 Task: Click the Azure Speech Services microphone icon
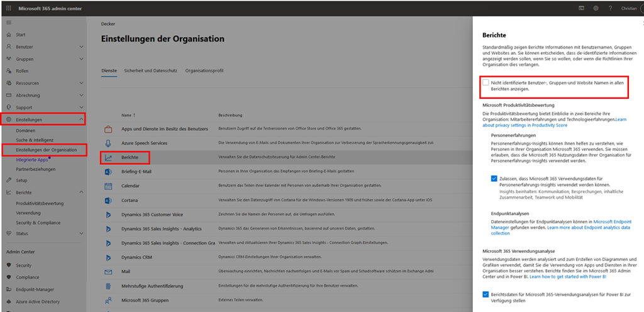(x=108, y=143)
